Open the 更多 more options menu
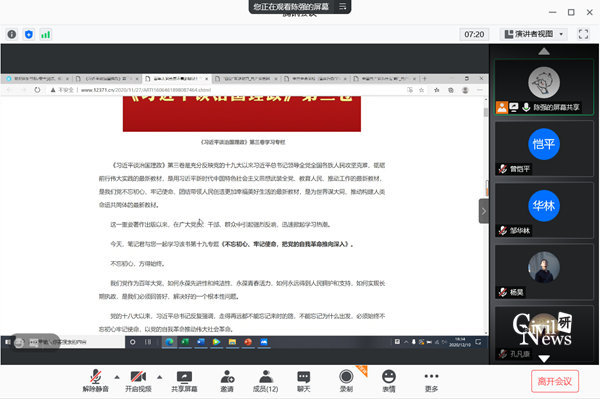 [x=431, y=381]
